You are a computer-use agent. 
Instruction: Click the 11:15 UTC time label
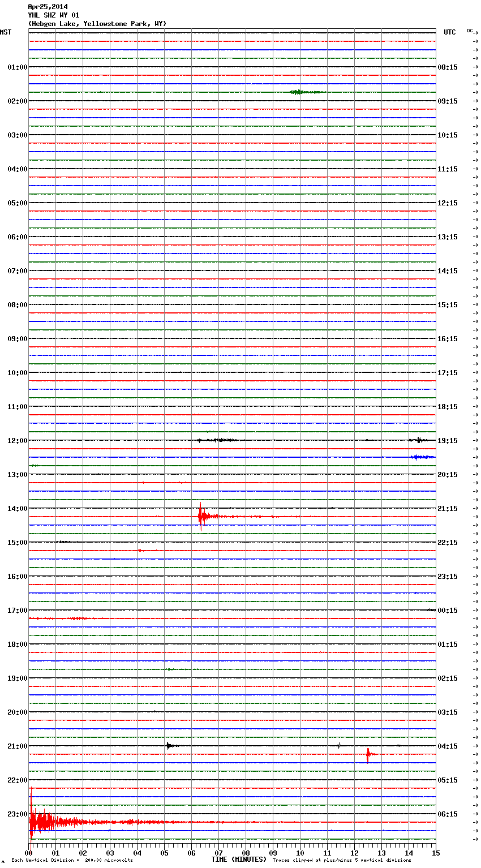448,169
